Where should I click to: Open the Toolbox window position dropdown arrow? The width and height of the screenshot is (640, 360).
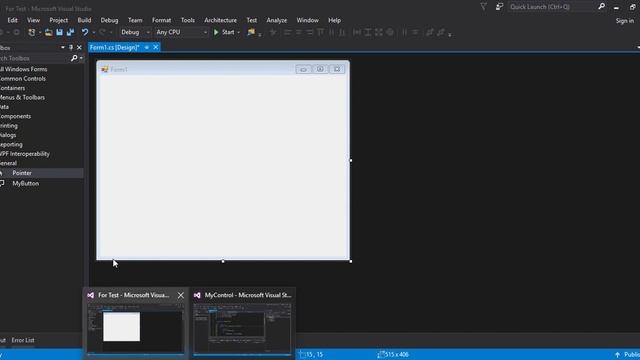click(62, 47)
